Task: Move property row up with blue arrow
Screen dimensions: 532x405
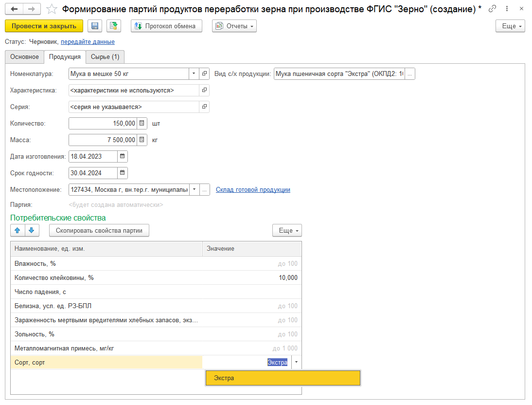Action: pos(18,230)
